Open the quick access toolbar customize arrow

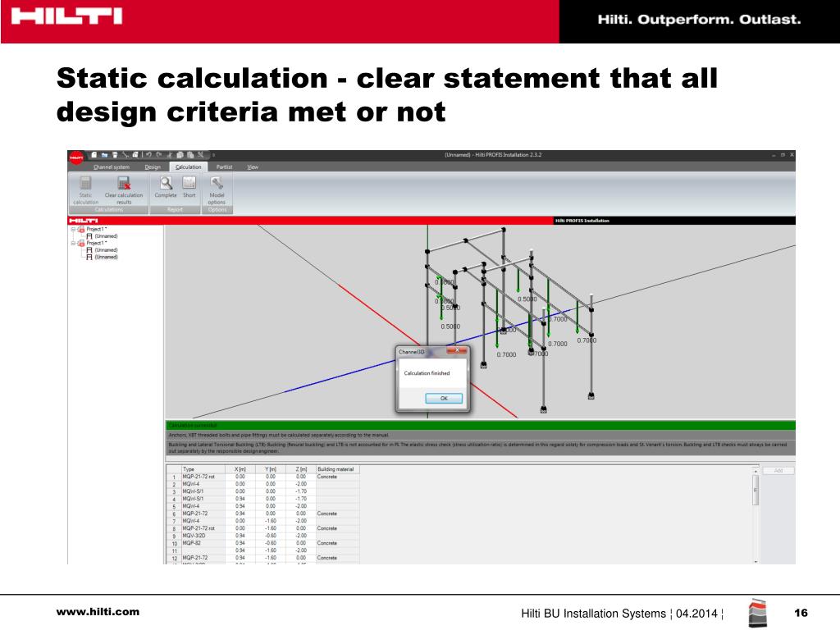(x=213, y=155)
